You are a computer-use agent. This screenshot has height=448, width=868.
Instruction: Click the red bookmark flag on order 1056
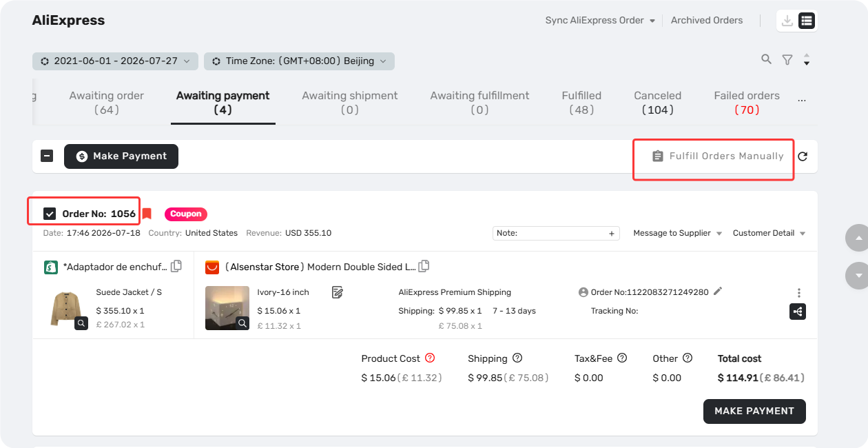(x=147, y=214)
